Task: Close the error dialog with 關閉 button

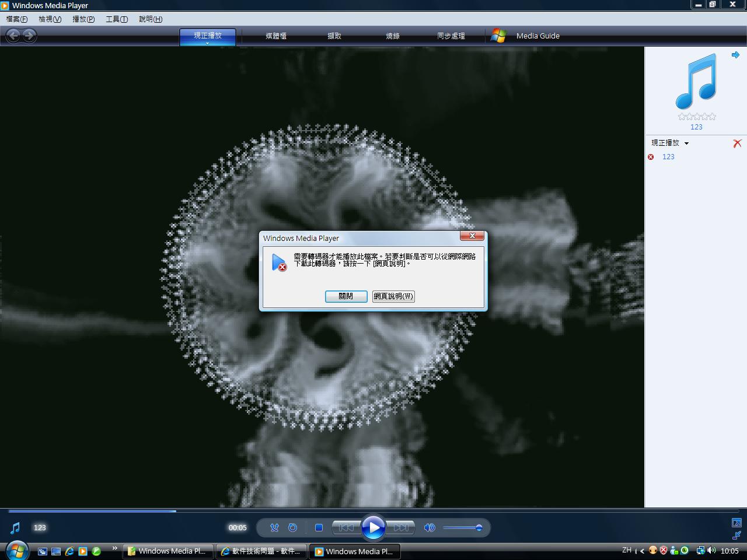Action: click(345, 296)
